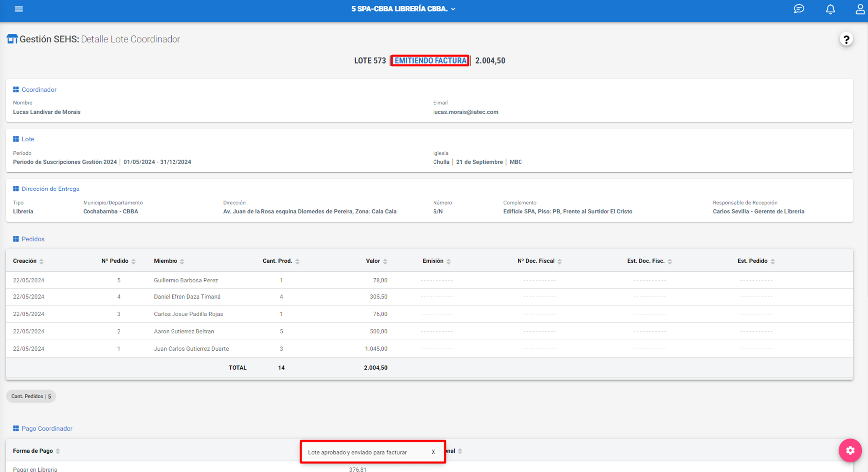This screenshot has width=868, height=472.
Task: Click the 376,81 payment amount
Action: 358,469
